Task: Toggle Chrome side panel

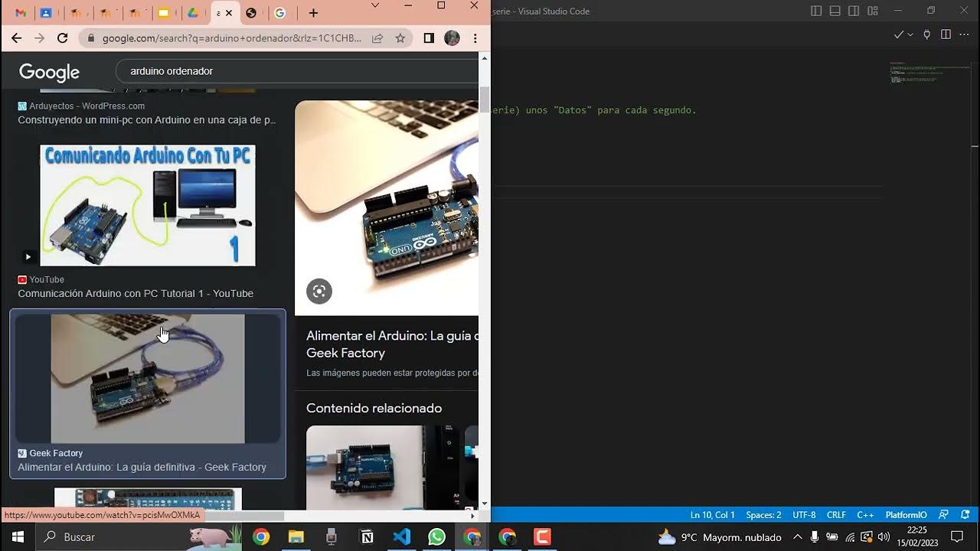Action: pos(429,38)
